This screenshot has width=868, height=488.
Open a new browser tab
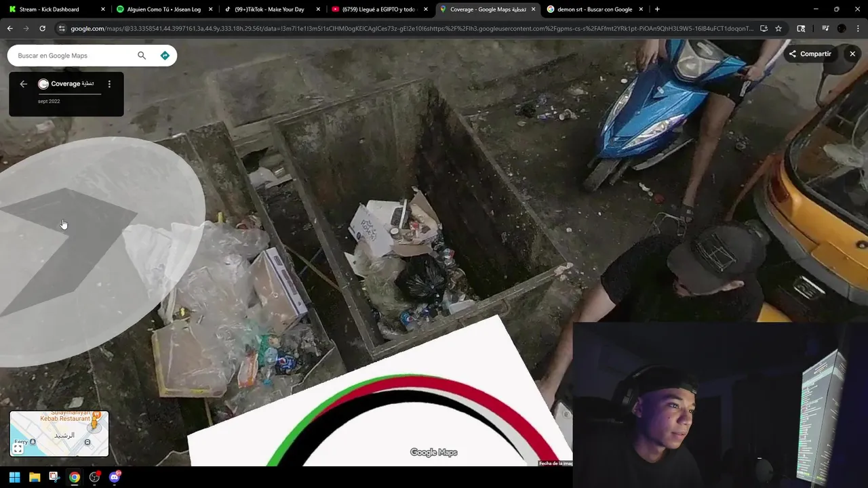coord(657,9)
